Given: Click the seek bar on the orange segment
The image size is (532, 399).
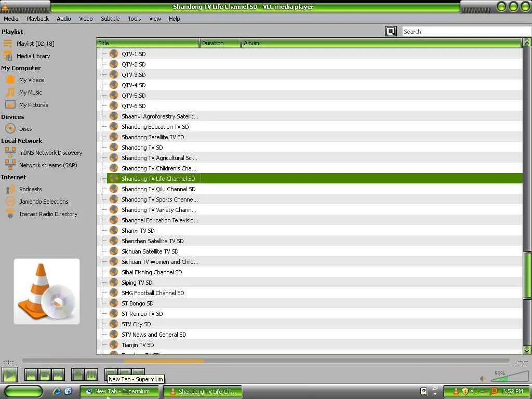Looking at the screenshot, I should 163,361.
